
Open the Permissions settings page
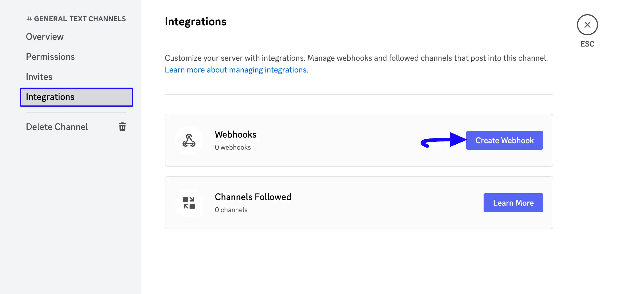point(50,57)
